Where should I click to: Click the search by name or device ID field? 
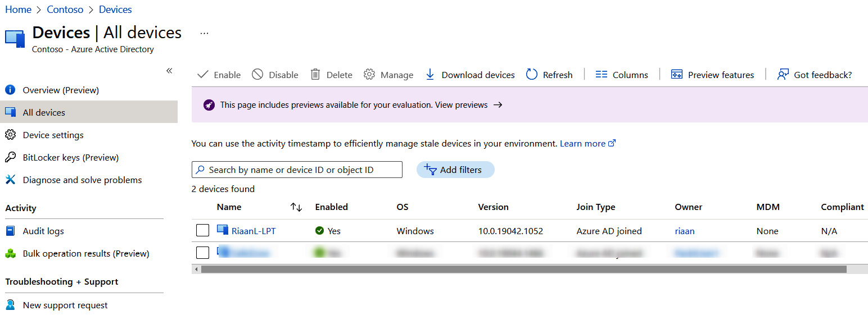pyautogui.click(x=297, y=170)
